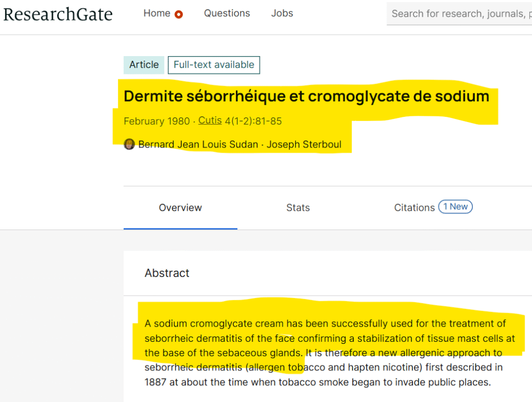This screenshot has width=532, height=402.
Task: Click the orange notification dot beside Home
Action: (179, 15)
